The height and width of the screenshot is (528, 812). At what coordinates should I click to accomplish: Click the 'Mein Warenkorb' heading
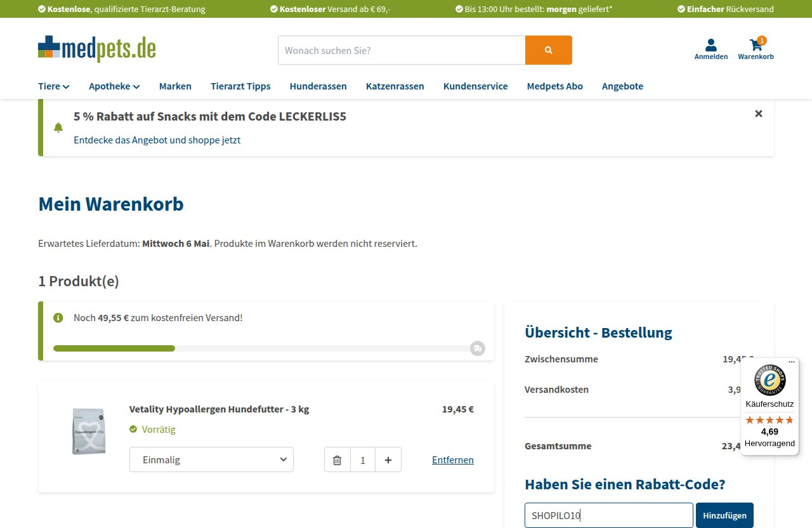(x=111, y=204)
